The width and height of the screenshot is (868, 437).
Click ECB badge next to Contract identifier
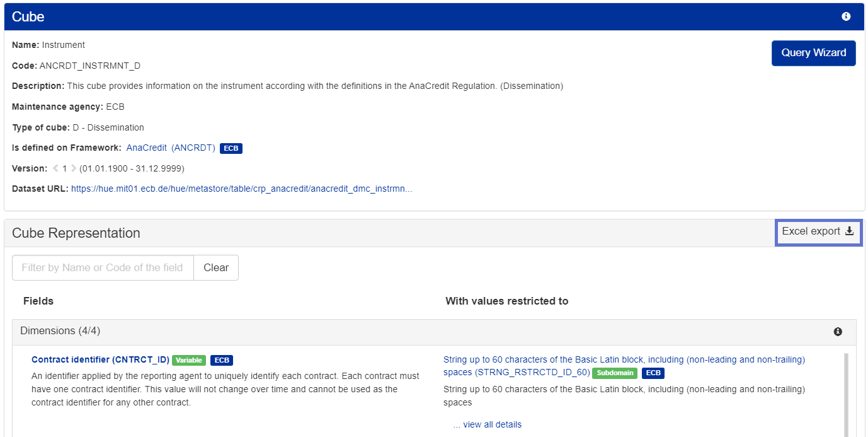tap(222, 360)
